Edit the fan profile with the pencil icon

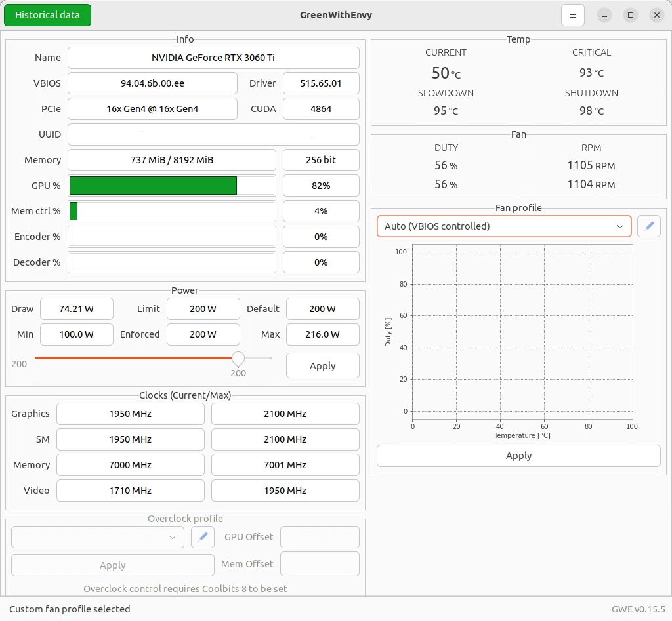(x=649, y=226)
